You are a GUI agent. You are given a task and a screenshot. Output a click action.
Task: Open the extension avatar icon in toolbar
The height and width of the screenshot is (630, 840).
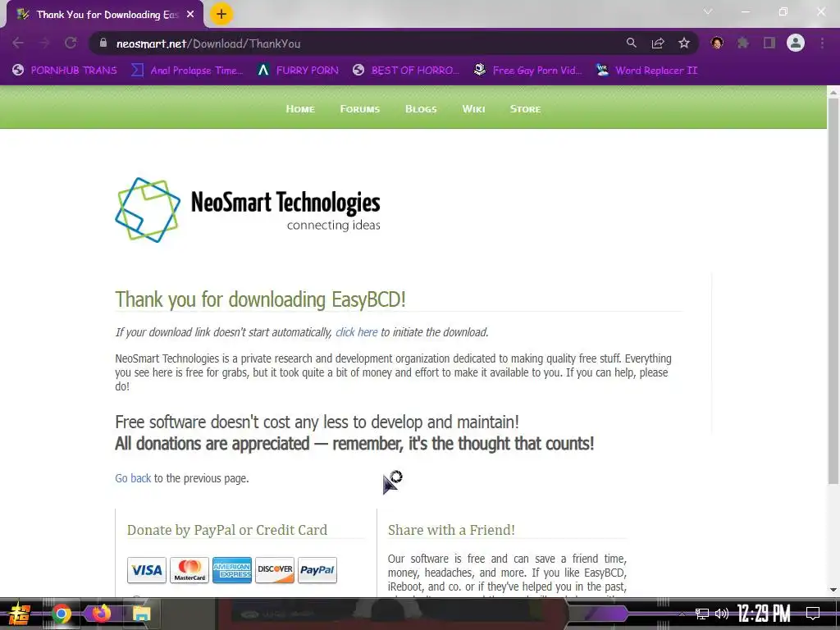pyautogui.click(x=717, y=43)
